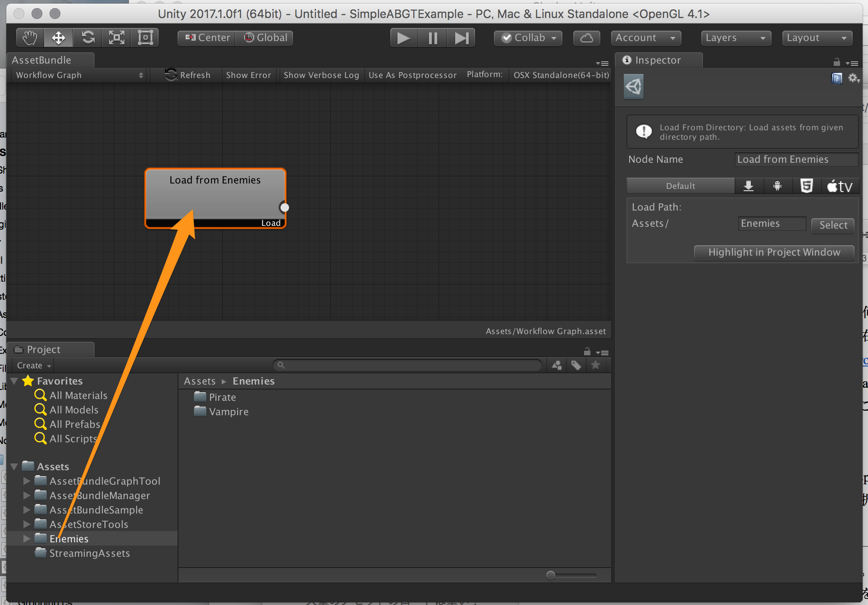Open the OSX Standalone platform dropdown
This screenshot has width=868, height=605.
pyautogui.click(x=561, y=75)
